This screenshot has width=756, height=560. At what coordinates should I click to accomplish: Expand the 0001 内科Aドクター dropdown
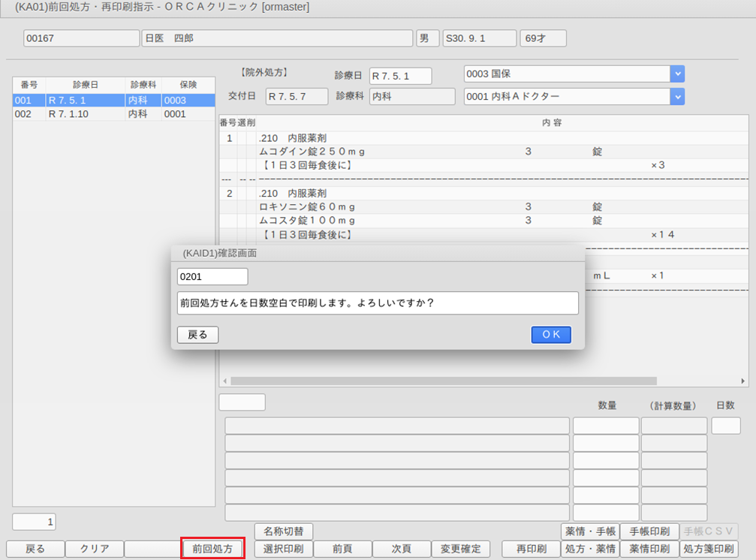[x=677, y=96]
